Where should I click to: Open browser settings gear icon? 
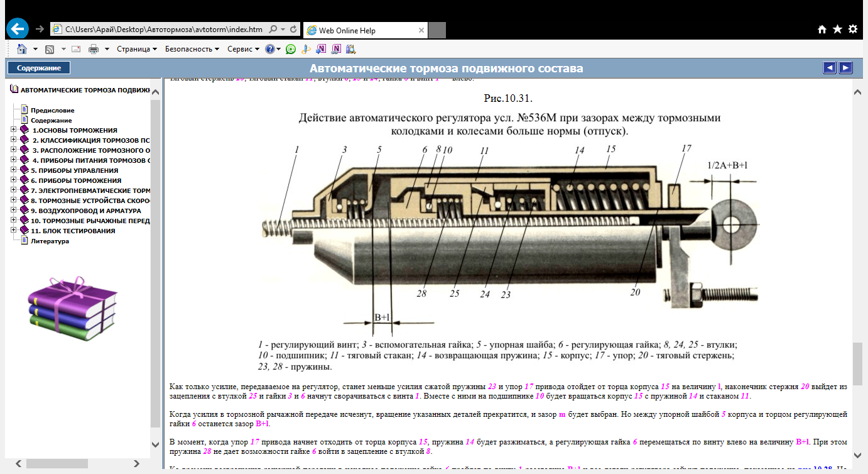(x=853, y=30)
